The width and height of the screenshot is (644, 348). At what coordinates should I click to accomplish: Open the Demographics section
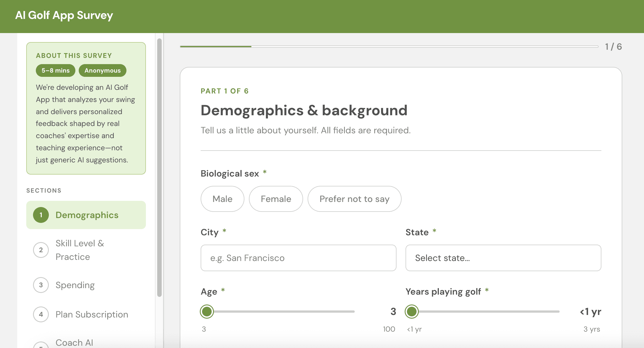click(x=87, y=215)
